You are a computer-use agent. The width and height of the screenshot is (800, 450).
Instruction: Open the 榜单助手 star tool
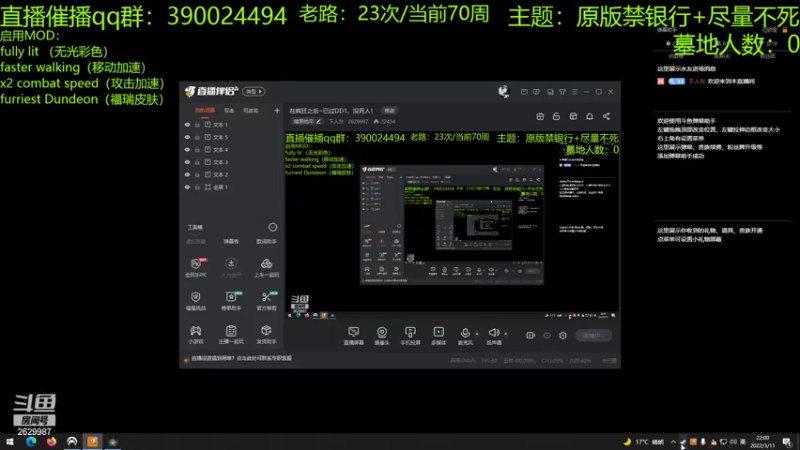click(x=231, y=301)
